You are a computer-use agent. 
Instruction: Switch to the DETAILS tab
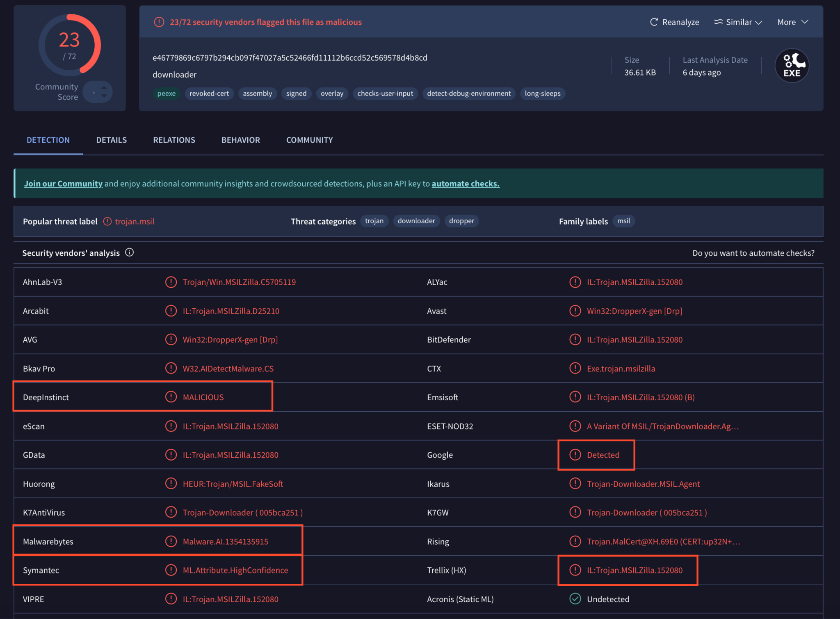pos(111,140)
